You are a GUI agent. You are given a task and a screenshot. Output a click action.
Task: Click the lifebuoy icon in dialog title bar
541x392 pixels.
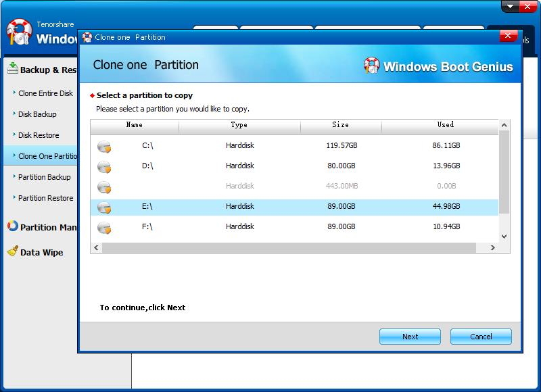(x=87, y=37)
